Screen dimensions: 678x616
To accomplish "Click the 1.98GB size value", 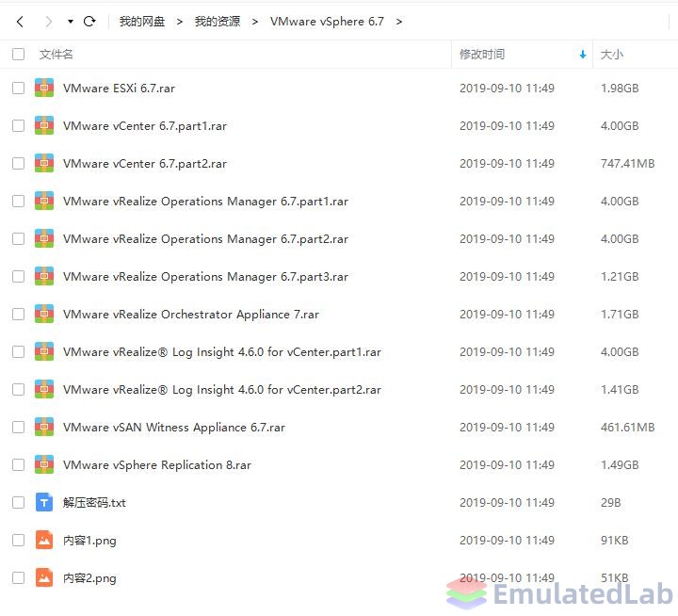I will coord(620,88).
